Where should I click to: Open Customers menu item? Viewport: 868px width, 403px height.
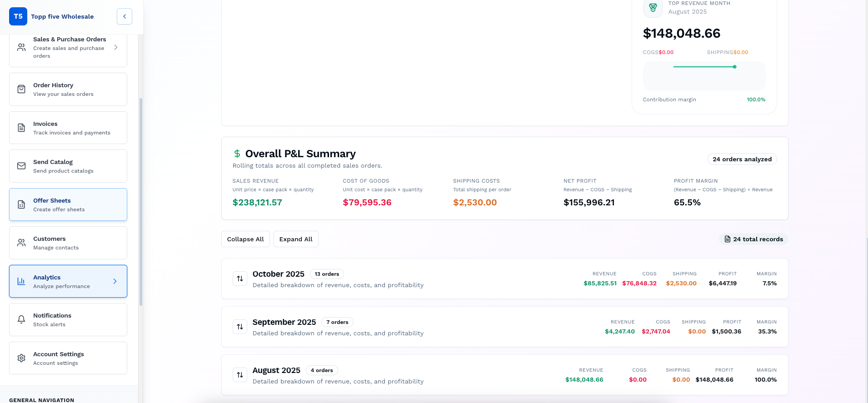click(68, 243)
